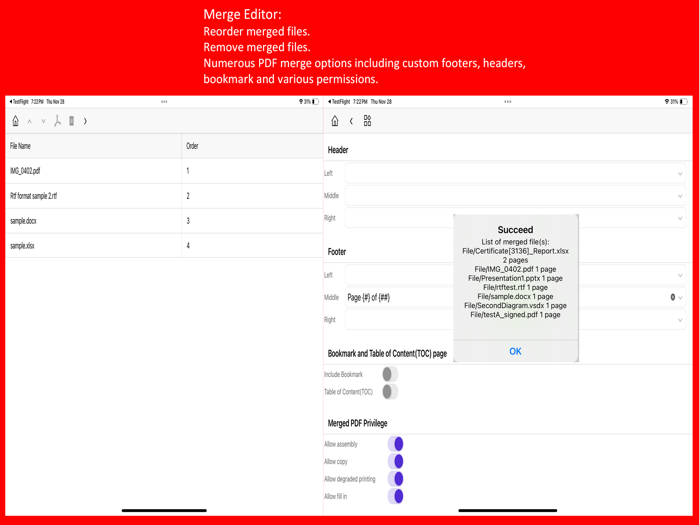Disable the Allow degraded printing switch
The width and height of the screenshot is (700, 525).
coord(396,479)
